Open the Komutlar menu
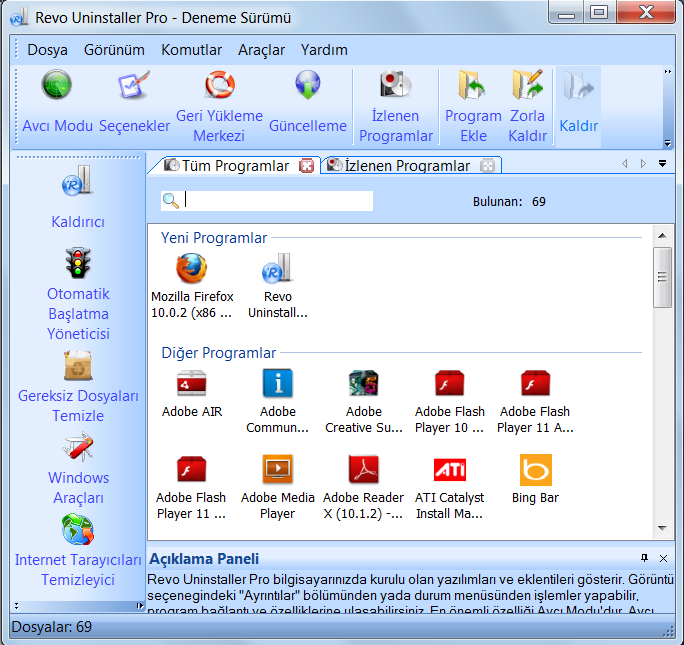Viewport: 684px width, 645px height. tap(192, 50)
